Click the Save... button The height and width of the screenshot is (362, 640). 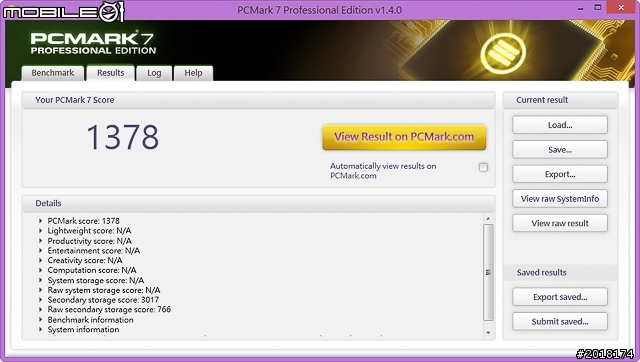click(x=560, y=150)
